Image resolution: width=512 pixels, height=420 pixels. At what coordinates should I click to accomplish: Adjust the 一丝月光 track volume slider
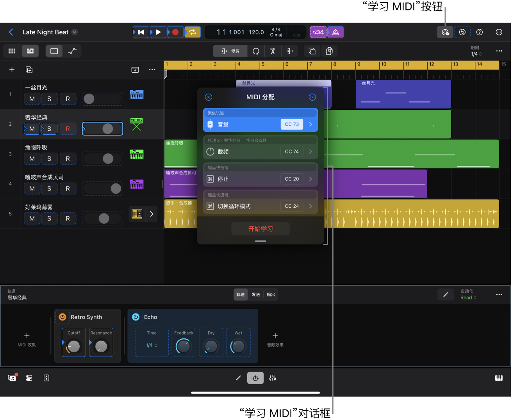click(102, 99)
